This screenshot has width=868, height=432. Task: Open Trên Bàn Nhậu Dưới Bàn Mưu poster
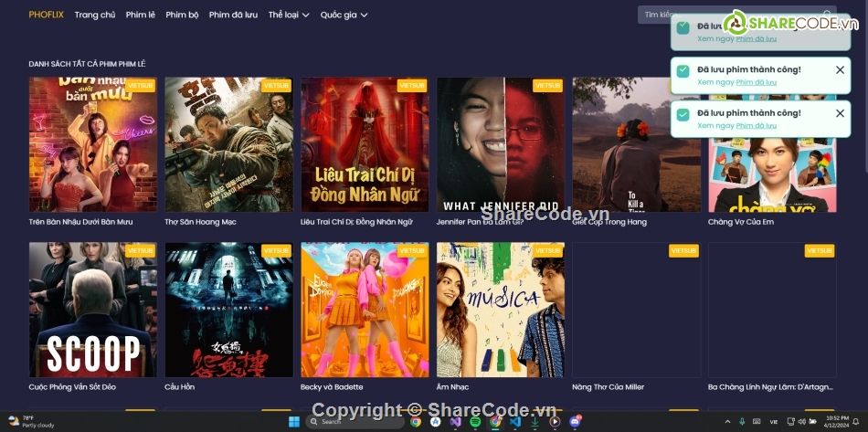point(93,144)
